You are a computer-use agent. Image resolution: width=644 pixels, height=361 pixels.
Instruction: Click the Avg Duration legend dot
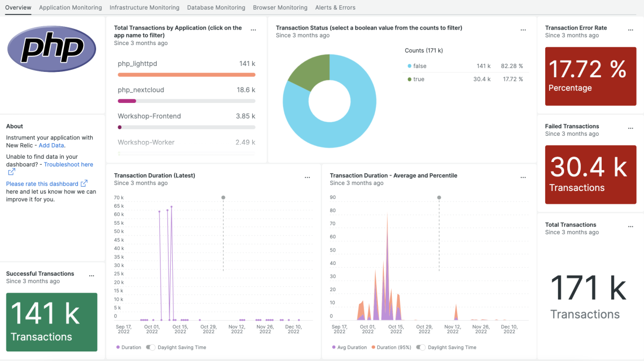click(x=334, y=348)
